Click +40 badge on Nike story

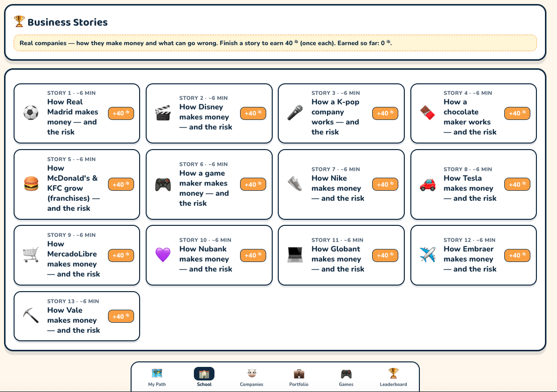point(385,184)
